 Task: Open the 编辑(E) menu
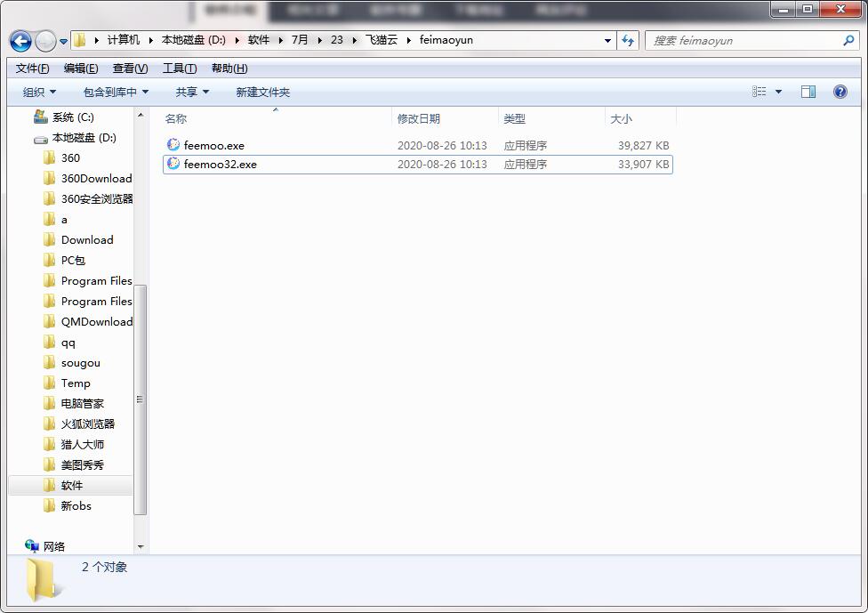(x=81, y=69)
